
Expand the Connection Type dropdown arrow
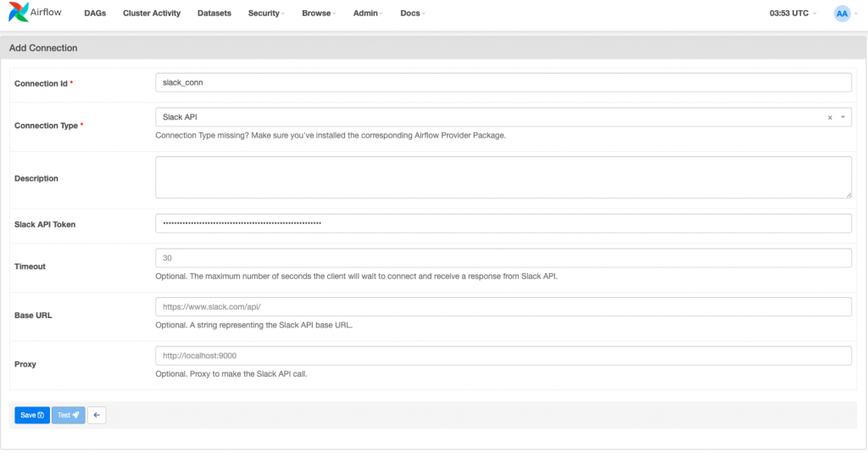[843, 118]
